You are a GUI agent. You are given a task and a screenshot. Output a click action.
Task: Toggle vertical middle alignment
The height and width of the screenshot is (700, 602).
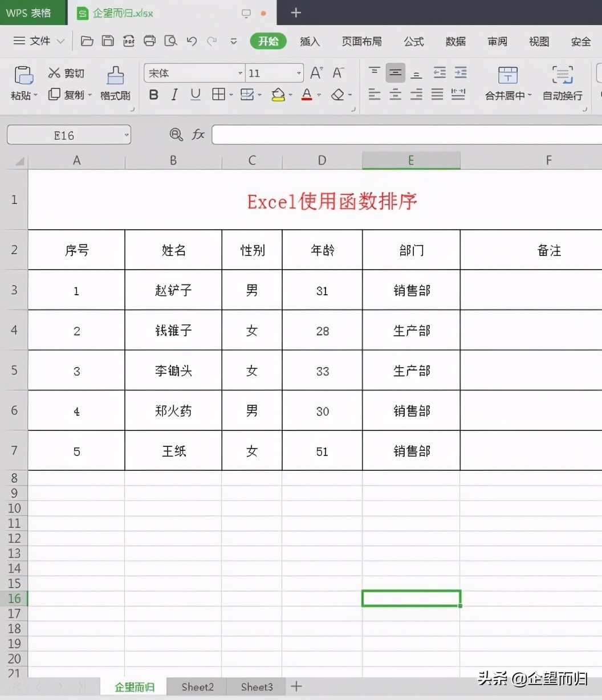coord(396,73)
